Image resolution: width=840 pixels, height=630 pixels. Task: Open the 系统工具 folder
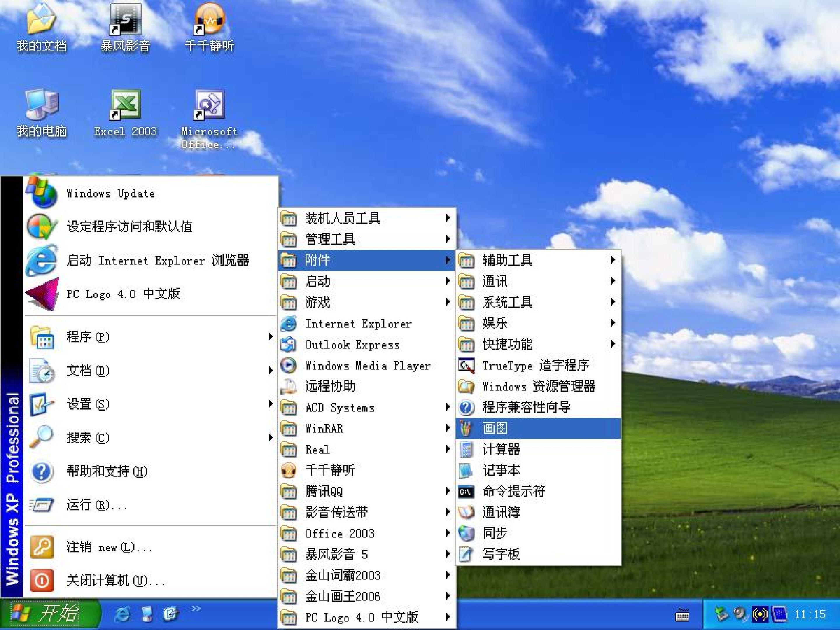click(x=538, y=302)
